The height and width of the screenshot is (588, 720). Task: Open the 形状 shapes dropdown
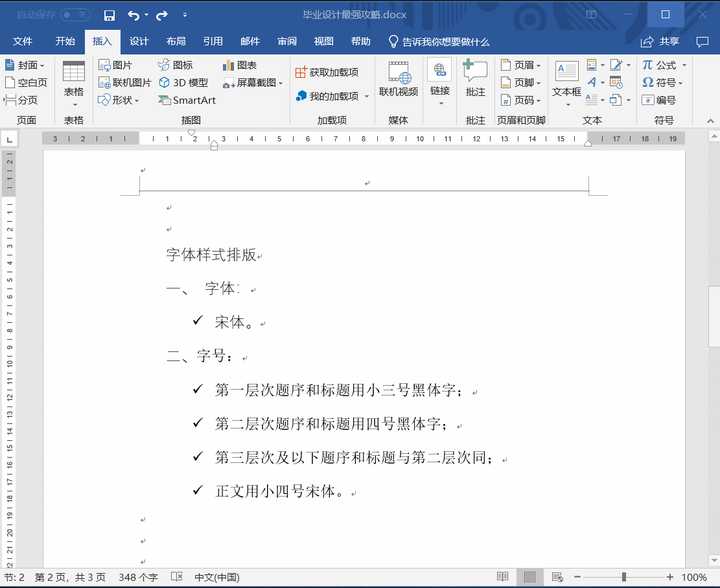(118, 100)
